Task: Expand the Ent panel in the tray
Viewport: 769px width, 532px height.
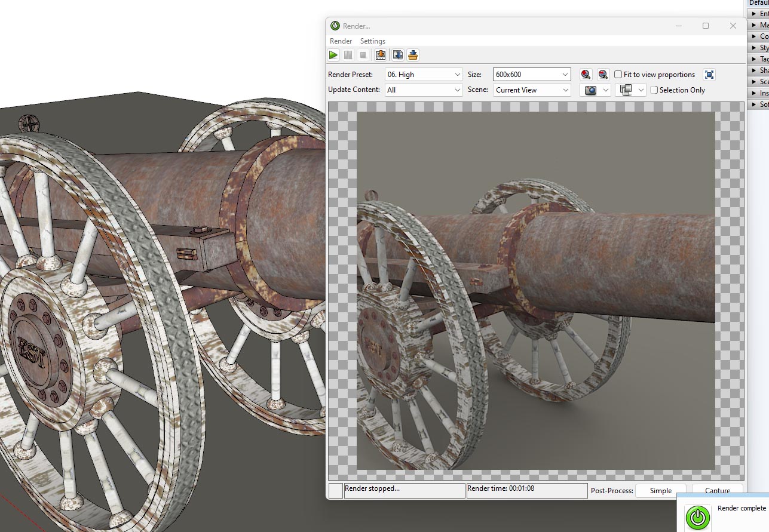Action: pyautogui.click(x=758, y=14)
